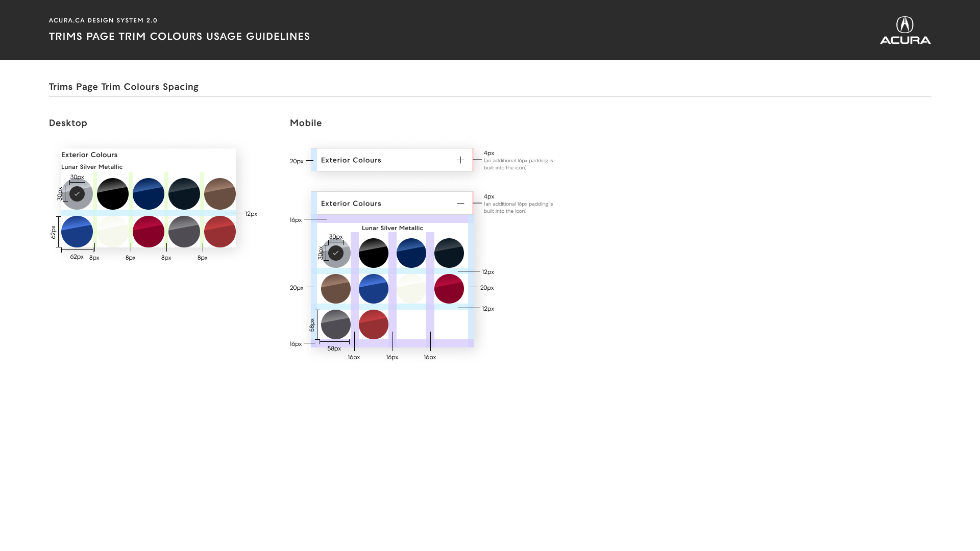Click 'Exterior Colours' label beside the minus icon
The image size is (980, 551).
tap(351, 204)
